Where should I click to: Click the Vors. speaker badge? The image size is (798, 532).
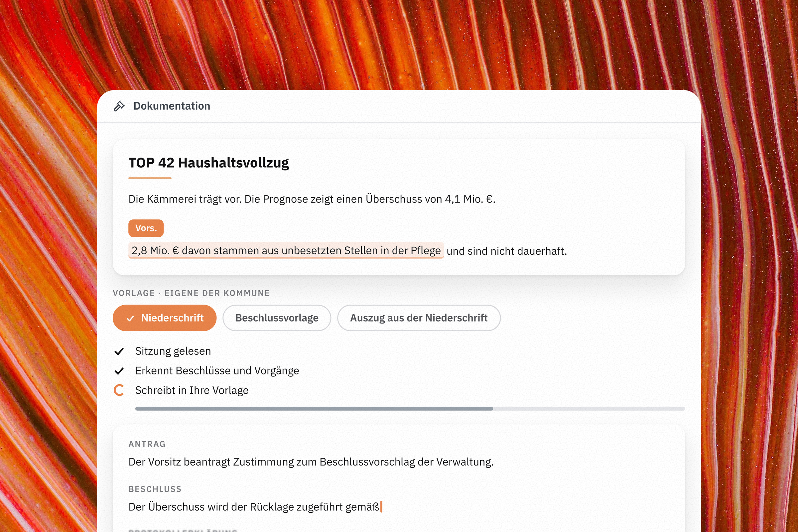(146, 228)
